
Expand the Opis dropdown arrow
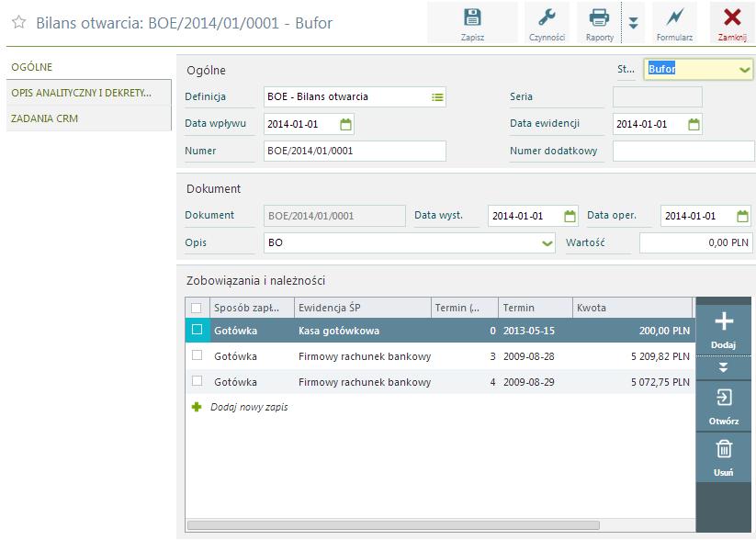[547, 243]
